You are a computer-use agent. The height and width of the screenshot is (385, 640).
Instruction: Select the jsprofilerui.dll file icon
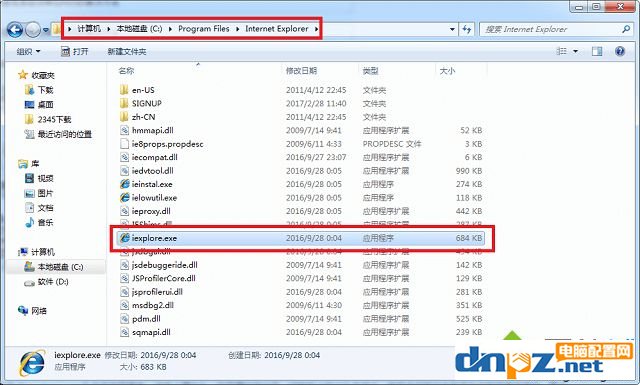[x=124, y=292]
